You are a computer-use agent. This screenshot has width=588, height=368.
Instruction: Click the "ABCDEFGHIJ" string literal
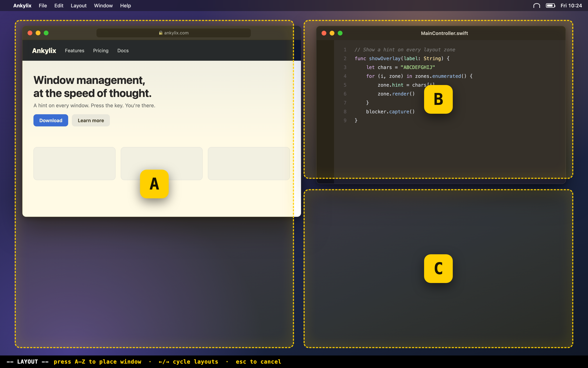[x=418, y=67]
